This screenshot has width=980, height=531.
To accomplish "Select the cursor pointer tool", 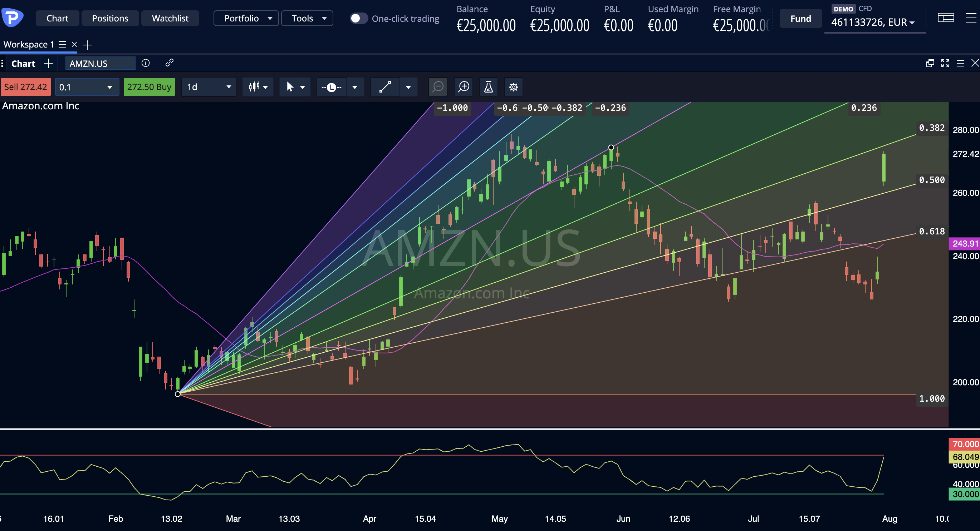I will [x=290, y=87].
